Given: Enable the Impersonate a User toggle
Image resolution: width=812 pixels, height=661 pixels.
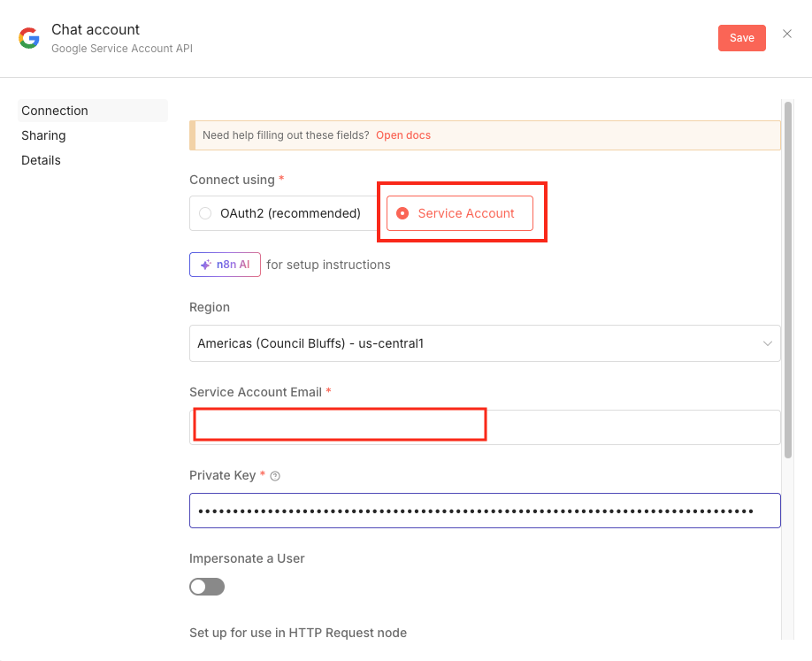Looking at the screenshot, I should coord(207,587).
